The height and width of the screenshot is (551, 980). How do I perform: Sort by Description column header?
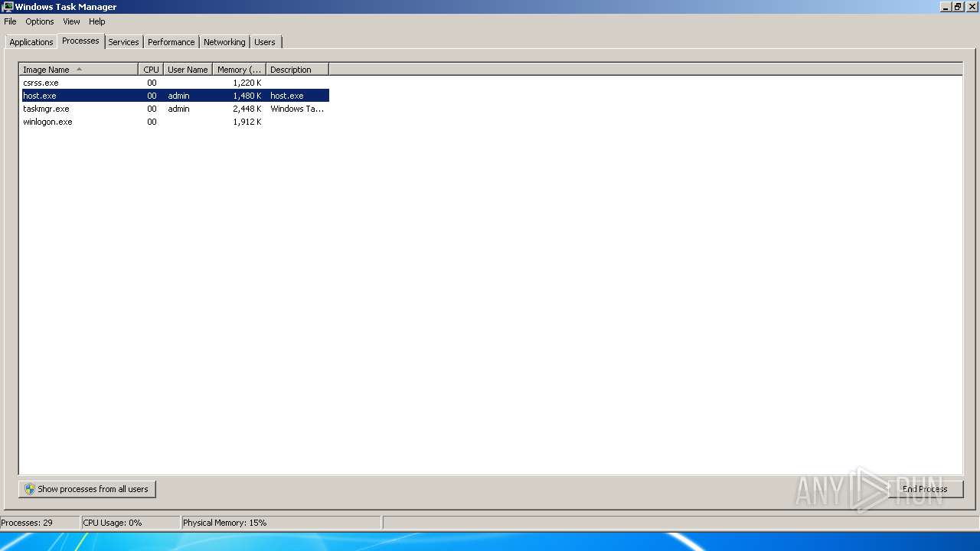click(297, 69)
